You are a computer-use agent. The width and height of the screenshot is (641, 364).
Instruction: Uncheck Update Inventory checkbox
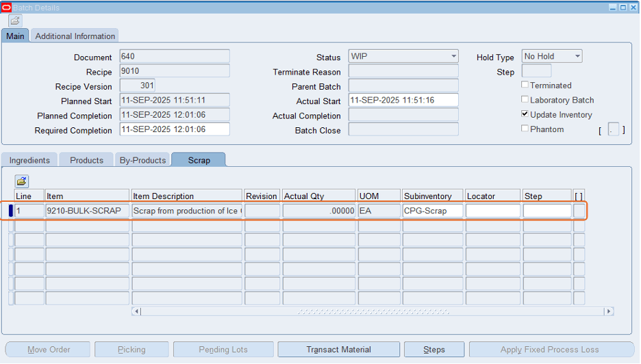525,114
